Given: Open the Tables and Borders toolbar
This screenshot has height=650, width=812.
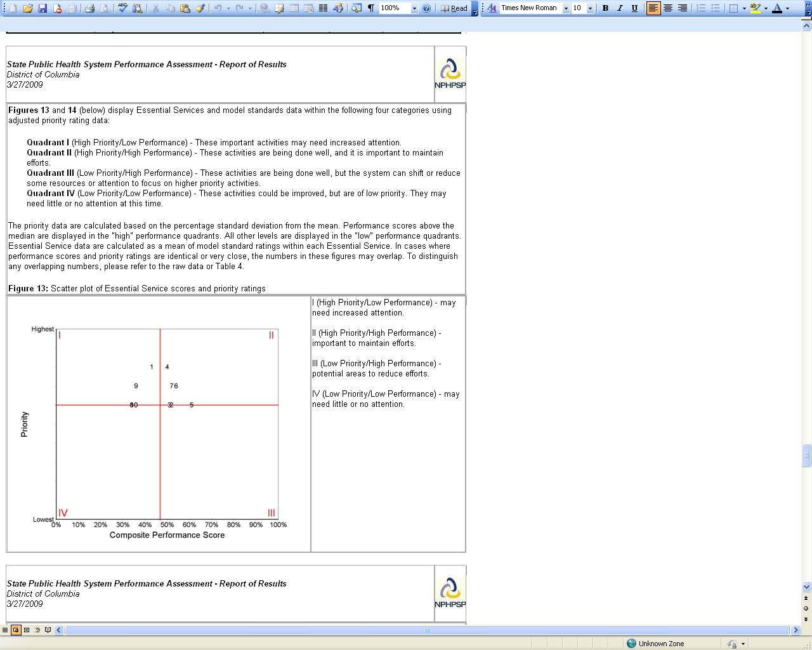Looking at the screenshot, I should coord(279,8).
